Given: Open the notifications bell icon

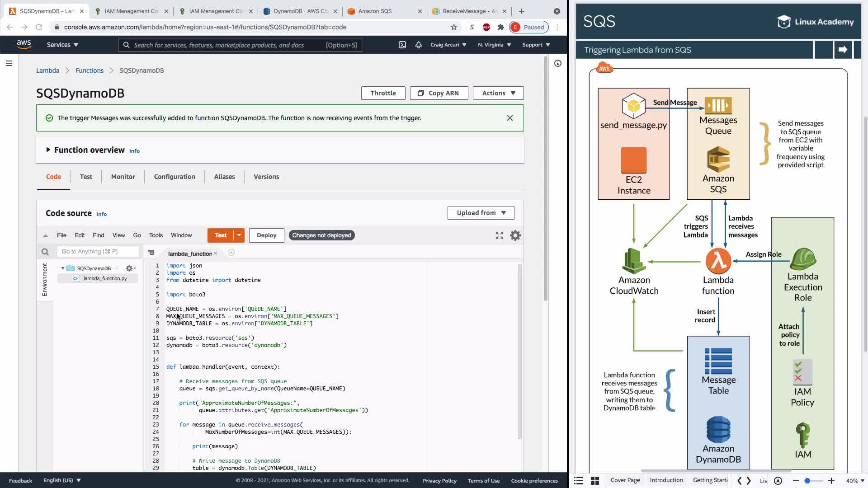Looking at the screenshot, I should pos(418,45).
